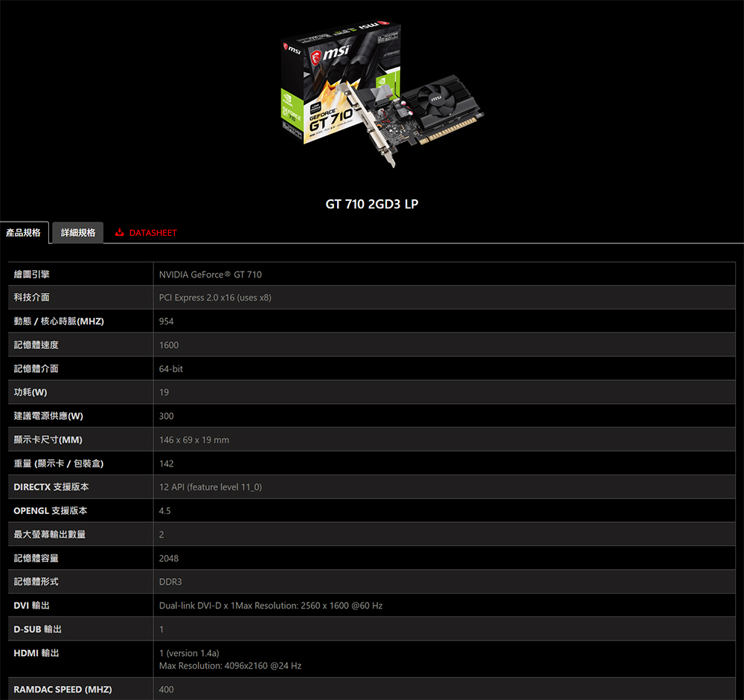Image resolution: width=744 pixels, height=700 pixels.
Task: Click the value 64-bit
Action: tap(171, 369)
